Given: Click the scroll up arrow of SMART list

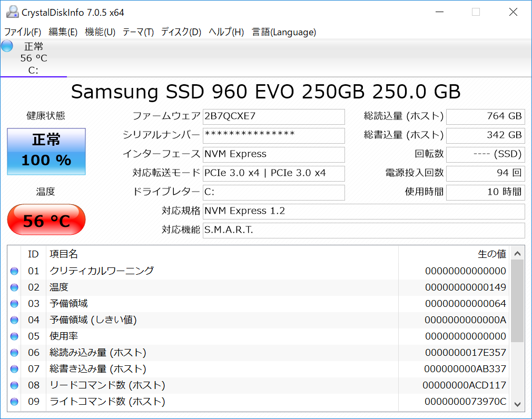Looking at the screenshot, I should coord(517,254).
